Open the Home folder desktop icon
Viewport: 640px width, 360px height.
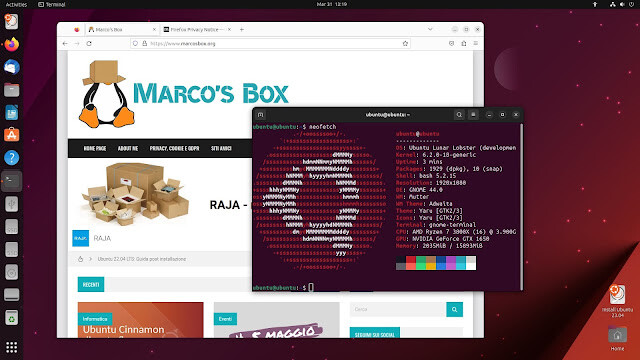(617, 339)
